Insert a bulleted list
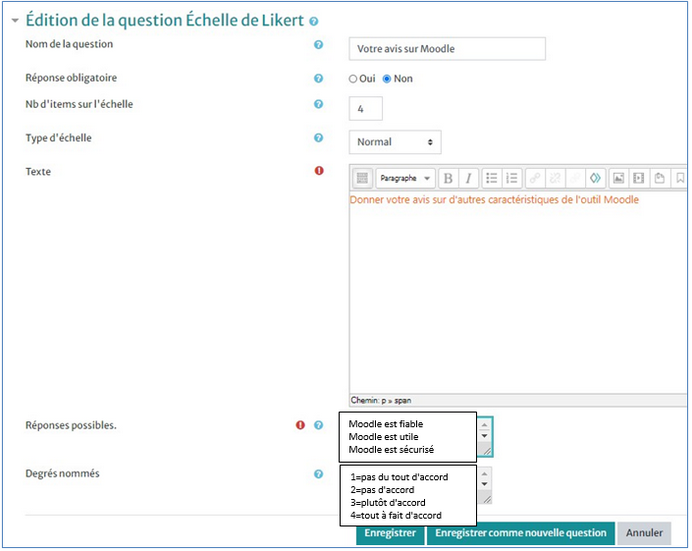The image size is (692, 551). click(492, 178)
